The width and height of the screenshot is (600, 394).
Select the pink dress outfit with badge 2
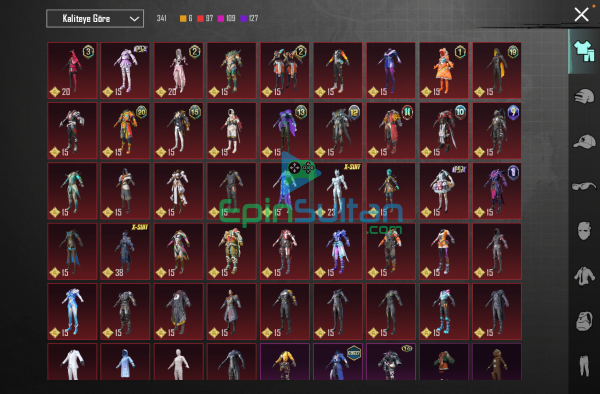tap(178, 70)
